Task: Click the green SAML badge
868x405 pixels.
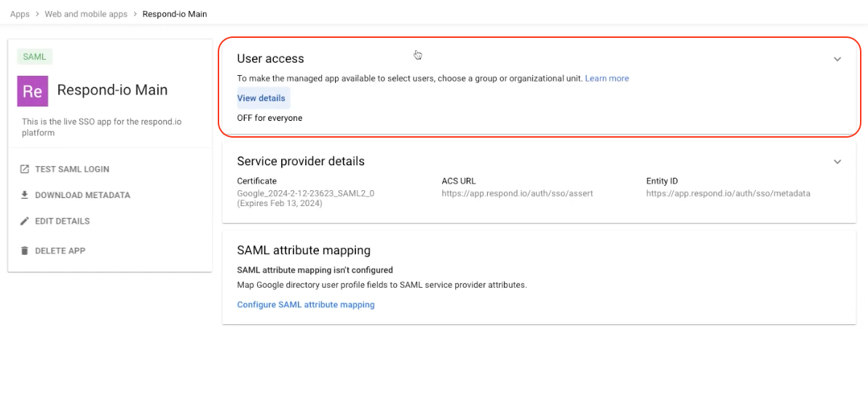Action: pos(34,57)
